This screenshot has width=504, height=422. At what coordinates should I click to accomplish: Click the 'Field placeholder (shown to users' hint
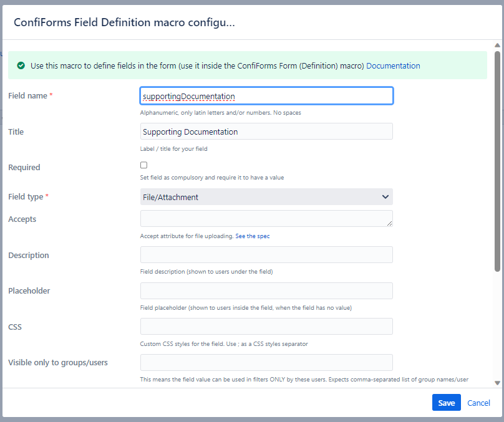point(246,308)
